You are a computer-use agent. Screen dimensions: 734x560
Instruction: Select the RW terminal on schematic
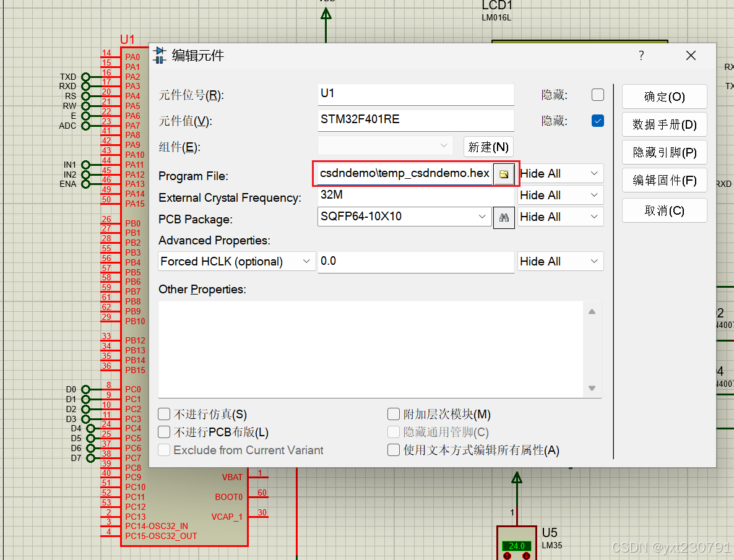coord(85,106)
